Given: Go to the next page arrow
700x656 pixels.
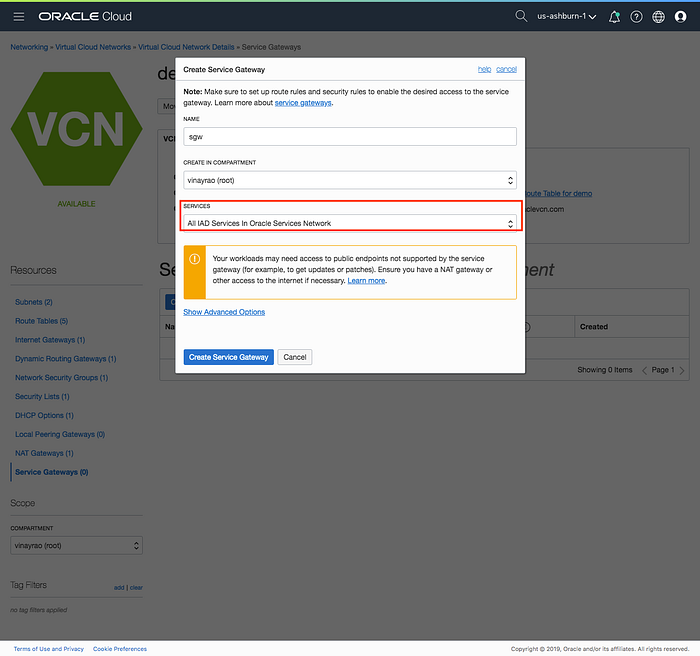Looking at the screenshot, I should point(682,370).
